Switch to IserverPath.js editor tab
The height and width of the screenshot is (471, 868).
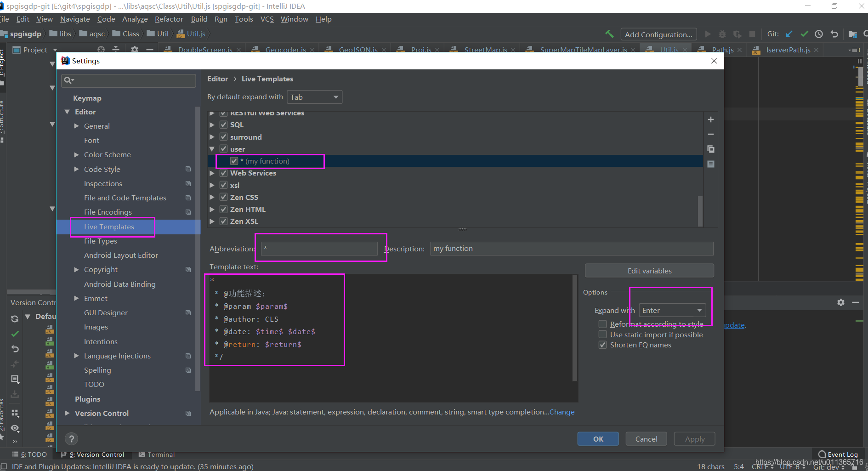(x=788, y=50)
